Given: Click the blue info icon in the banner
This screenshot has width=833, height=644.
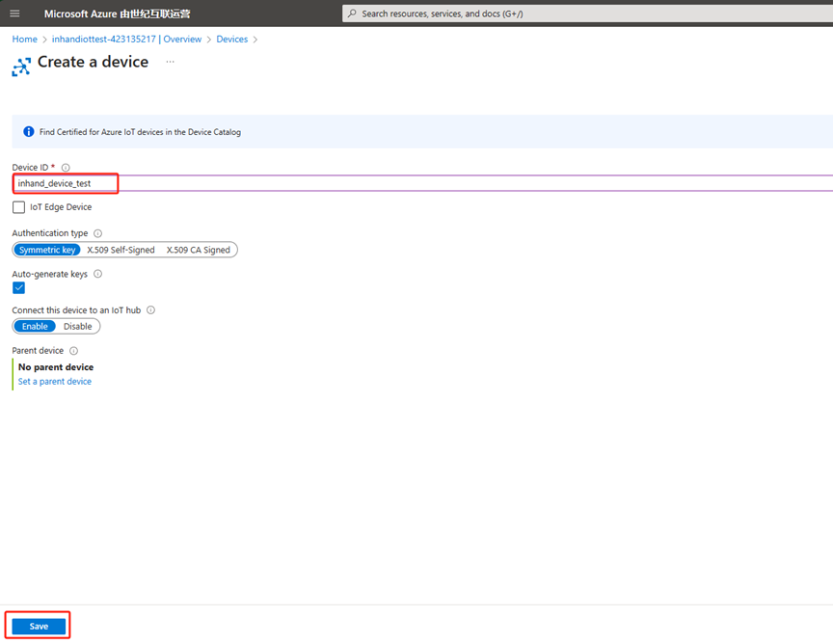Looking at the screenshot, I should tap(29, 132).
